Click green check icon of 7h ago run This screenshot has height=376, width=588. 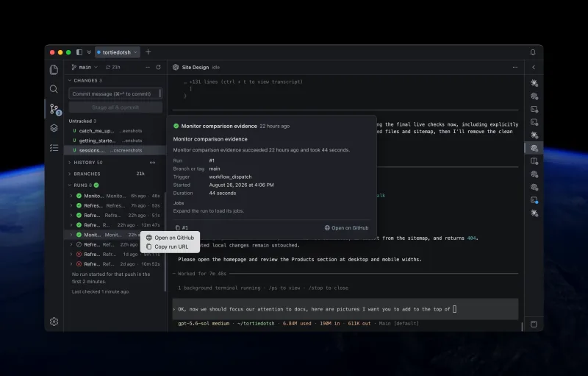point(79,205)
